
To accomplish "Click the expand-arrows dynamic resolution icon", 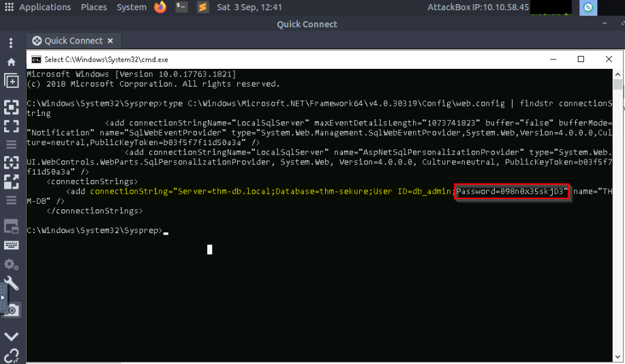I will (11, 181).
